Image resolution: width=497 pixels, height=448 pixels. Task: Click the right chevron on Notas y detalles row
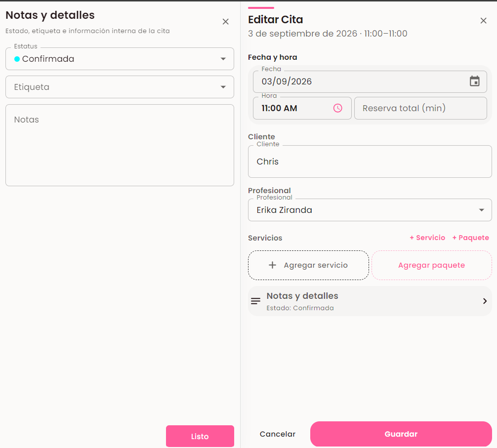coord(485,301)
